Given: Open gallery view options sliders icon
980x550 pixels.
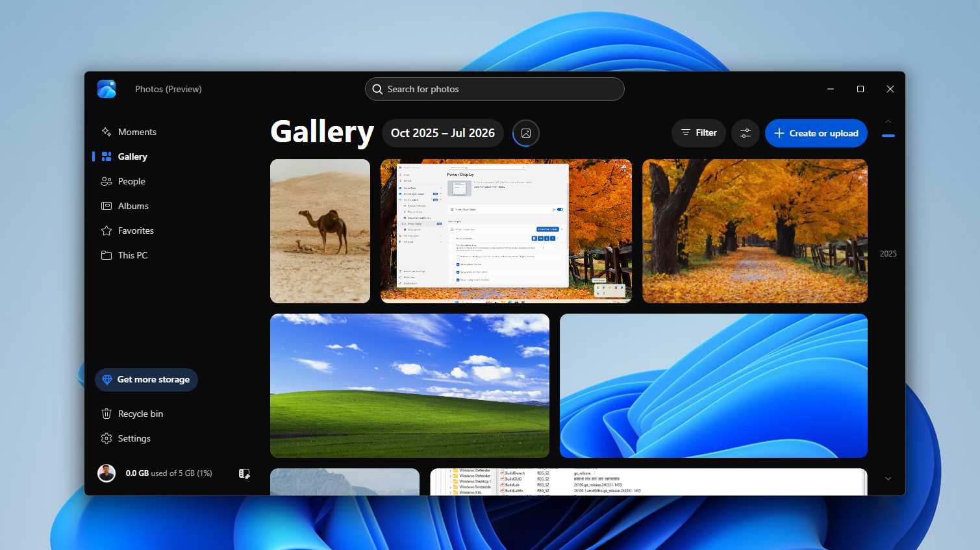Looking at the screenshot, I should (746, 133).
